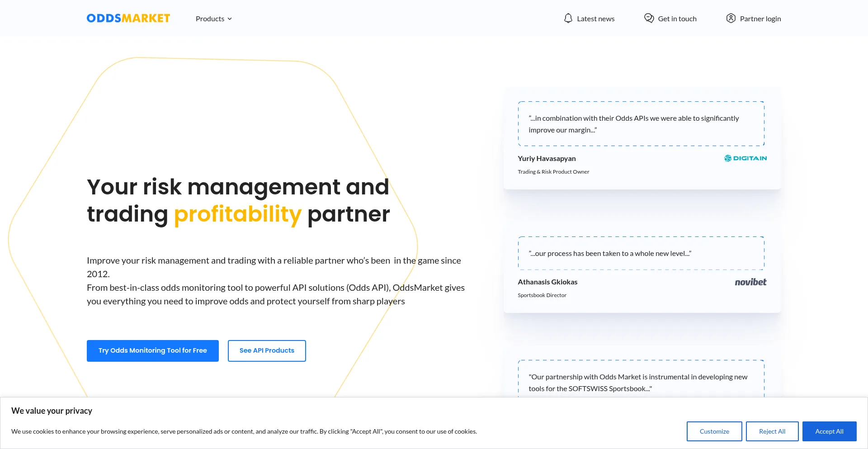The image size is (868, 449).
Task: Click the yellow word profitability
Action: pyautogui.click(x=238, y=214)
